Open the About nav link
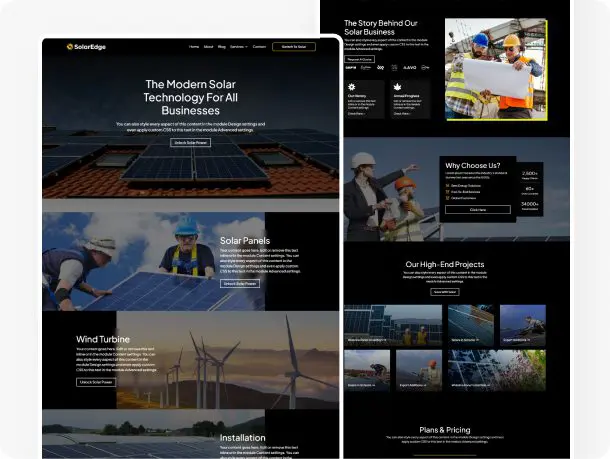Viewport: 610px width, 459px height. [208, 47]
